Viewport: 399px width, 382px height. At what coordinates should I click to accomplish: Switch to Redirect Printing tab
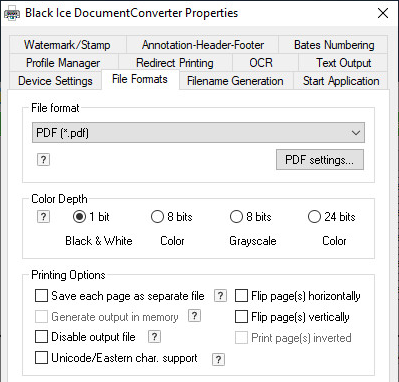pyautogui.click(x=175, y=63)
